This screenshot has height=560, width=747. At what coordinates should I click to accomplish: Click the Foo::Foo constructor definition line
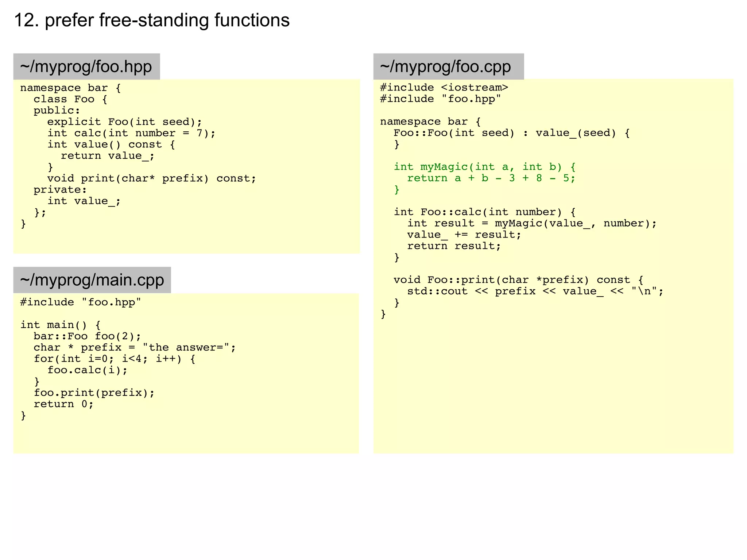512,133
